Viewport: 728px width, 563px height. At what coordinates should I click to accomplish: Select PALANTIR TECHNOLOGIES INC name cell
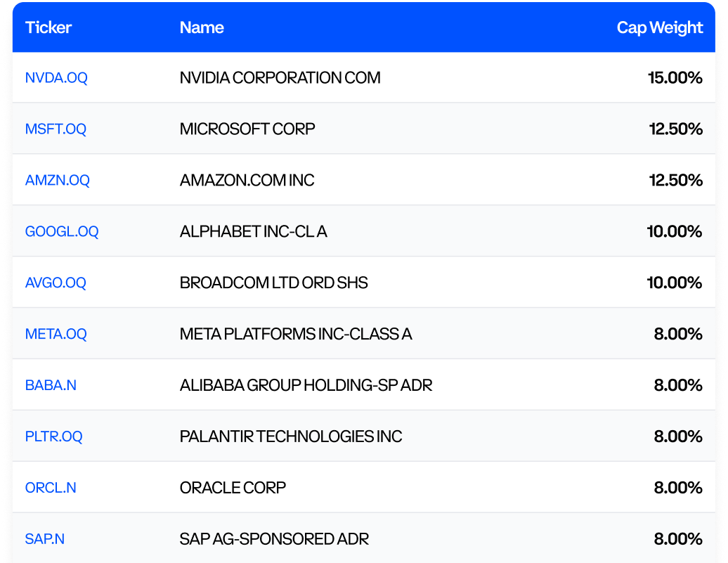click(x=291, y=436)
